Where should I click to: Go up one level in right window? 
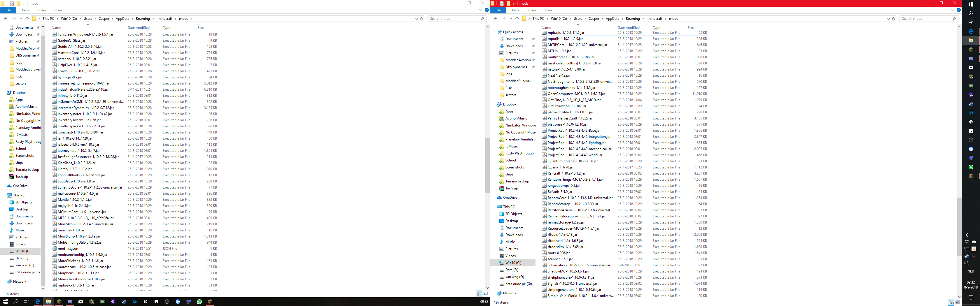click(517, 19)
